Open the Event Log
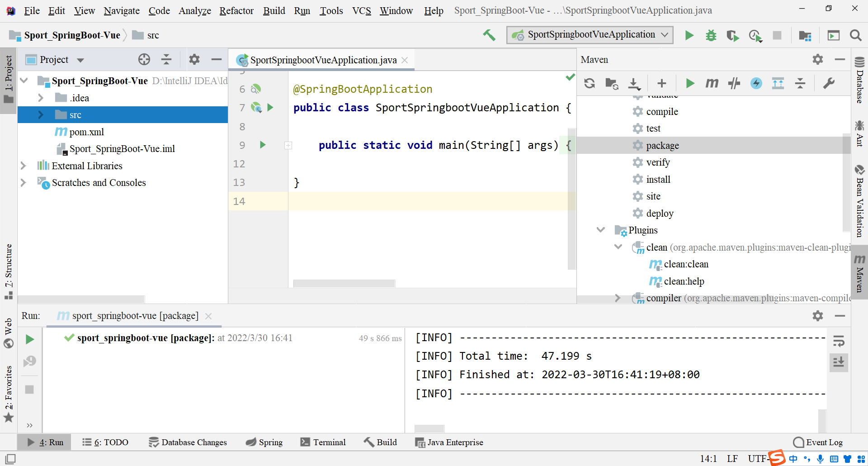This screenshot has height=466, width=868. pos(818,442)
